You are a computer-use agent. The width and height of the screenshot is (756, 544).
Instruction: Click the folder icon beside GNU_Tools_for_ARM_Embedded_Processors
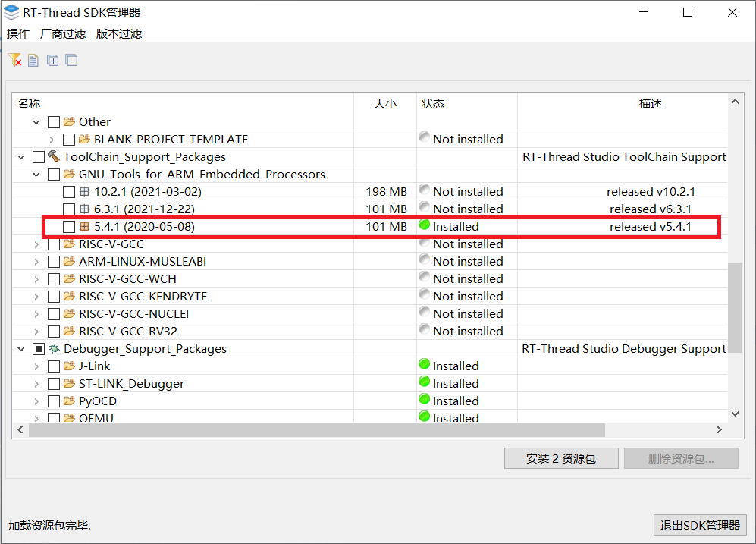(70, 174)
